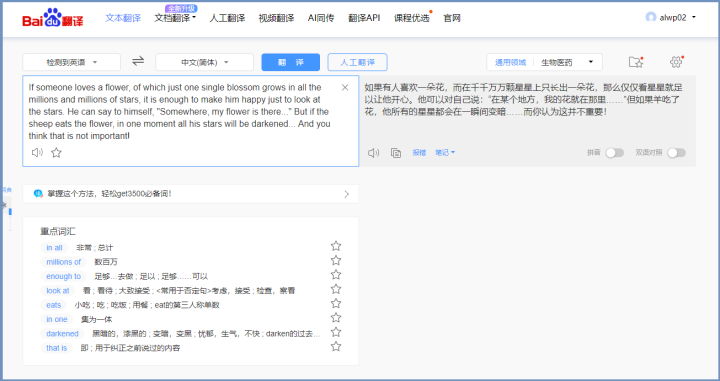Click the 'enough to' vocabulary tag
Image resolution: width=720 pixels, height=381 pixels.
63,276
